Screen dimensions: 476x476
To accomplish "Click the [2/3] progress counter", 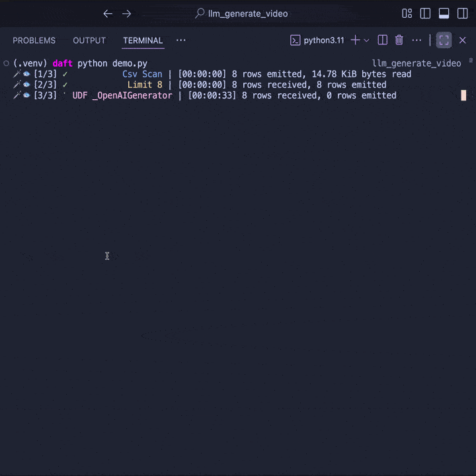I will [x=45, y=85].
